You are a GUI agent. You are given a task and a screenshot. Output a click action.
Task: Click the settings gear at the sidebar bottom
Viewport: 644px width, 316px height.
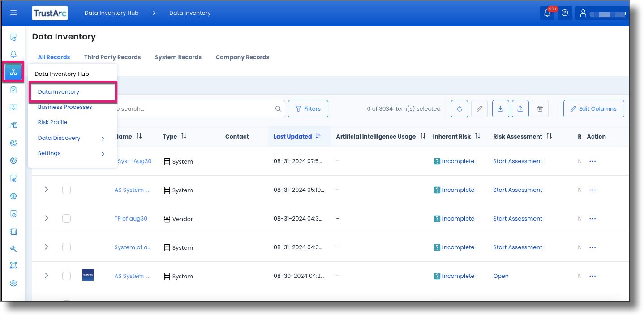tap(13, 283)
